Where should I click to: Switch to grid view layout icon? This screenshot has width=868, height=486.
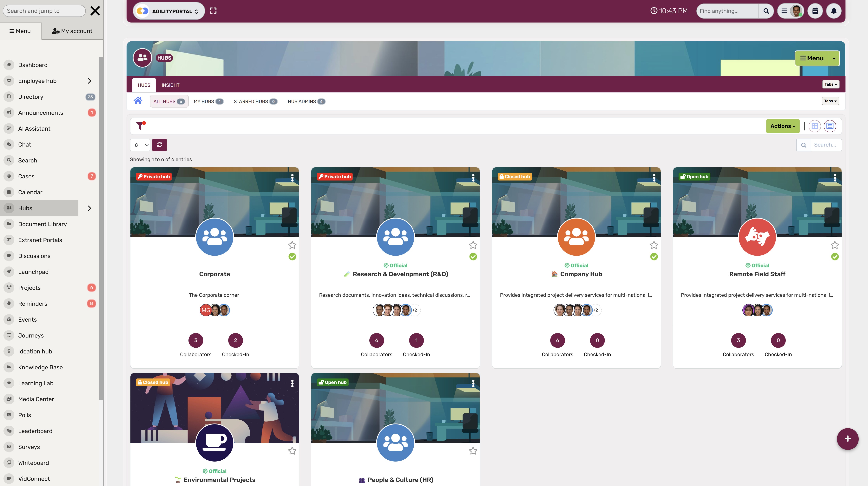coord(814,126)
